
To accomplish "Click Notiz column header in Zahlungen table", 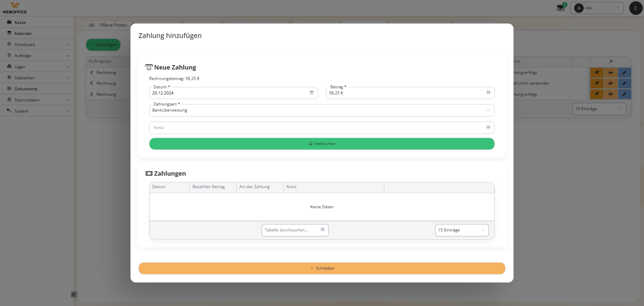I will point(334,187).
